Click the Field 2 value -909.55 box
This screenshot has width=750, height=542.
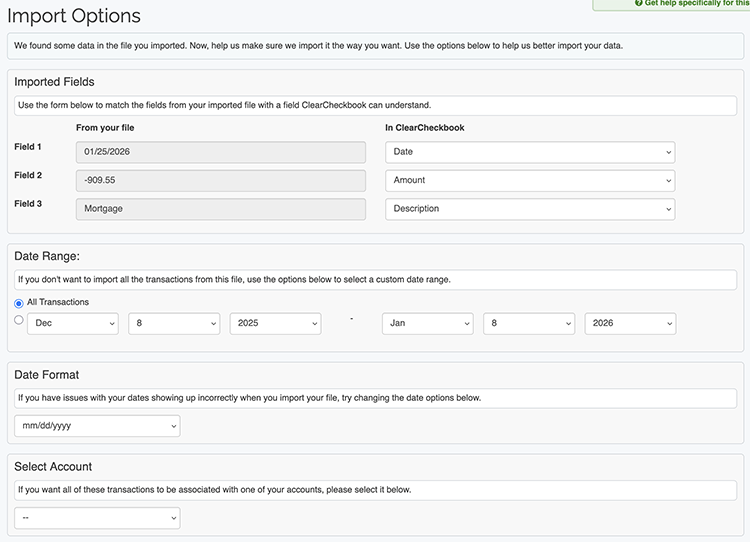click(221, 180)
